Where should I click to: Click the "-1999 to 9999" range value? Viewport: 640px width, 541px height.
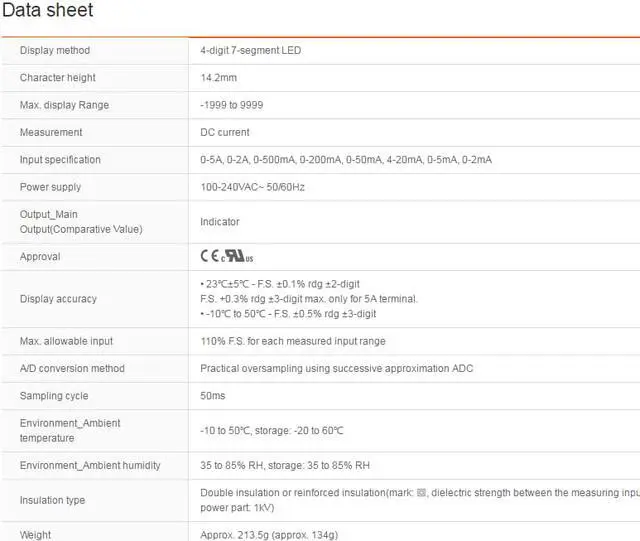234,105
